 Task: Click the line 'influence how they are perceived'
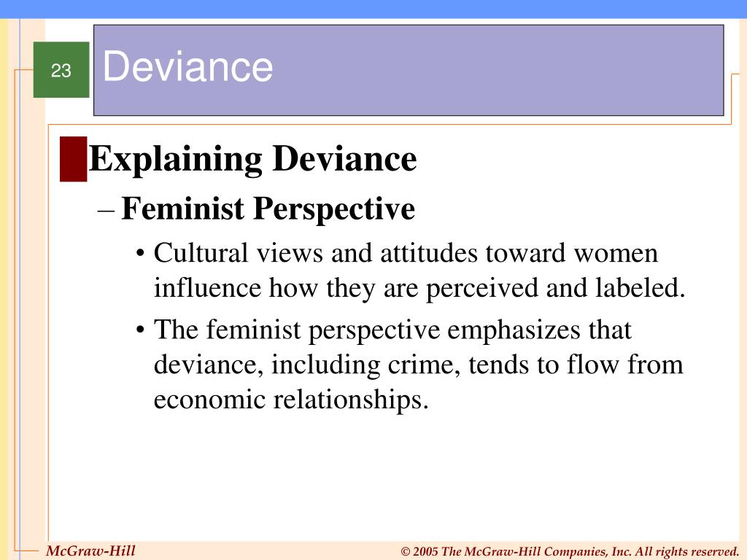pos(419,288)
